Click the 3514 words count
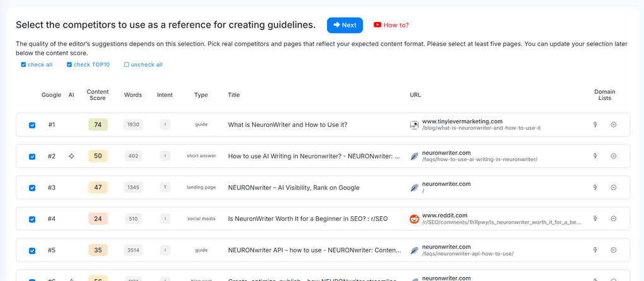The width and height of the screenshot is (644, 281). click(x=133, y=250)
